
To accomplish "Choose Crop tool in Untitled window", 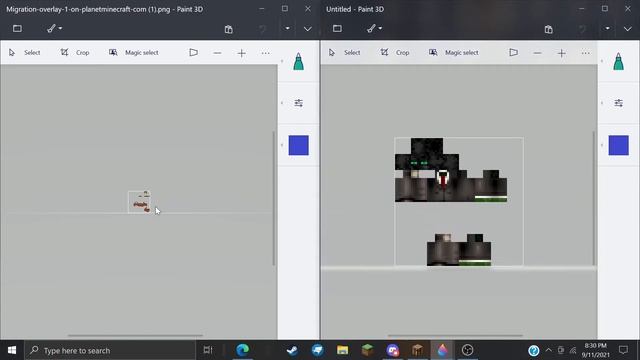I will point(395,53).
